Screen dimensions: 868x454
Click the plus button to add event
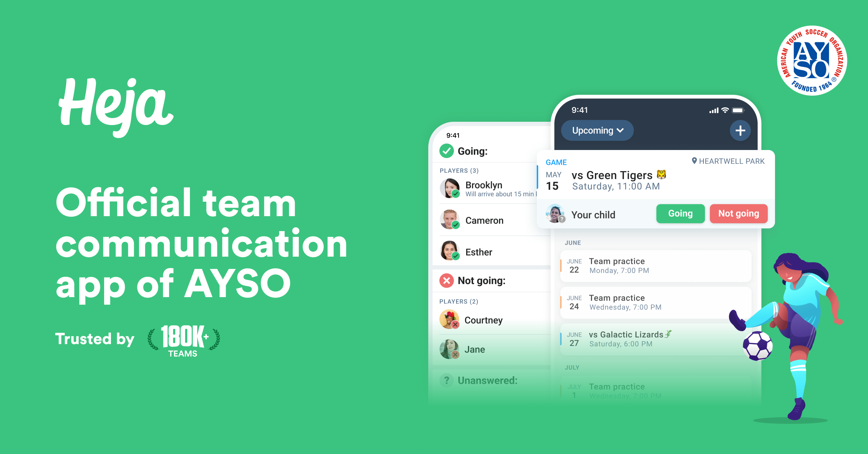tap(740, 130)
